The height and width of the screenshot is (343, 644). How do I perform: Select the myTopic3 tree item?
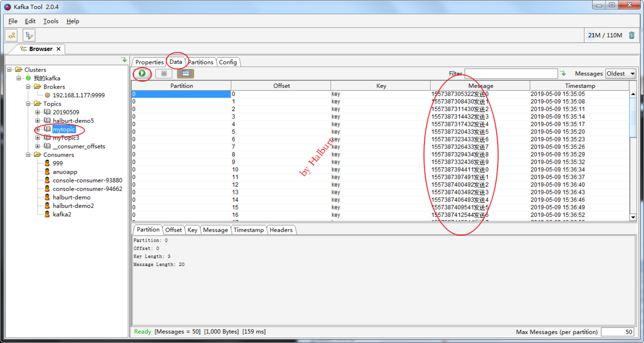[66, 138]
